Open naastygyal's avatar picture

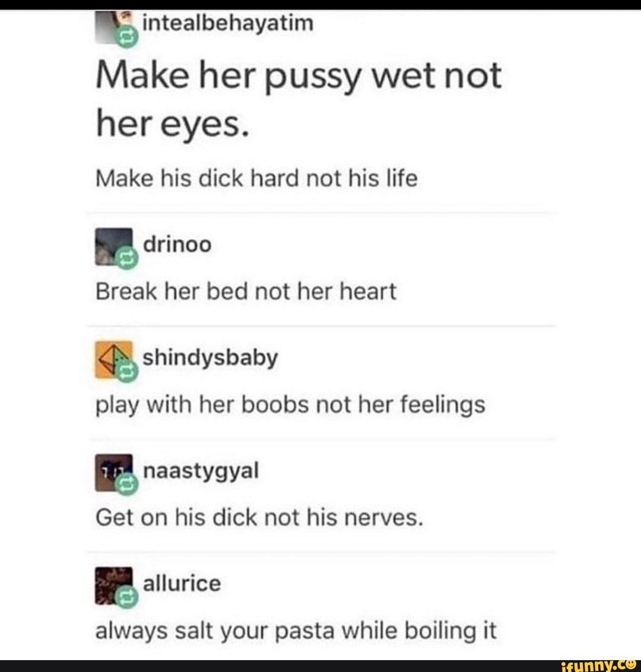pyautogui.click(x=113, y=473)
